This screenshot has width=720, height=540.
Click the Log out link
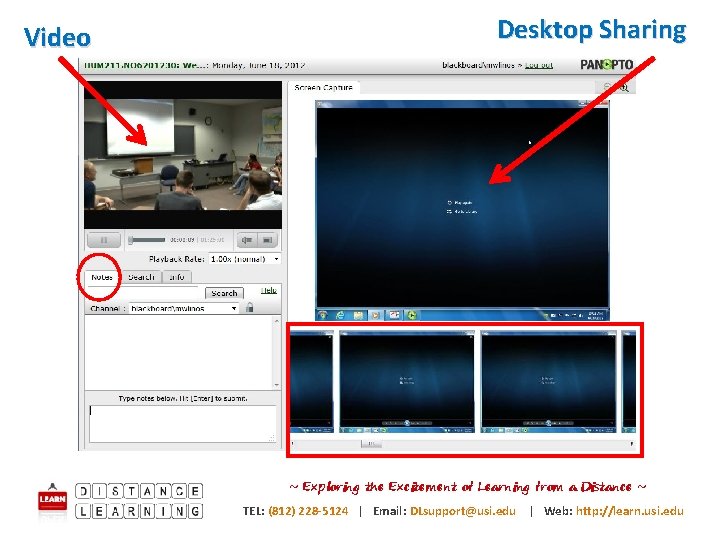(539, 65)
